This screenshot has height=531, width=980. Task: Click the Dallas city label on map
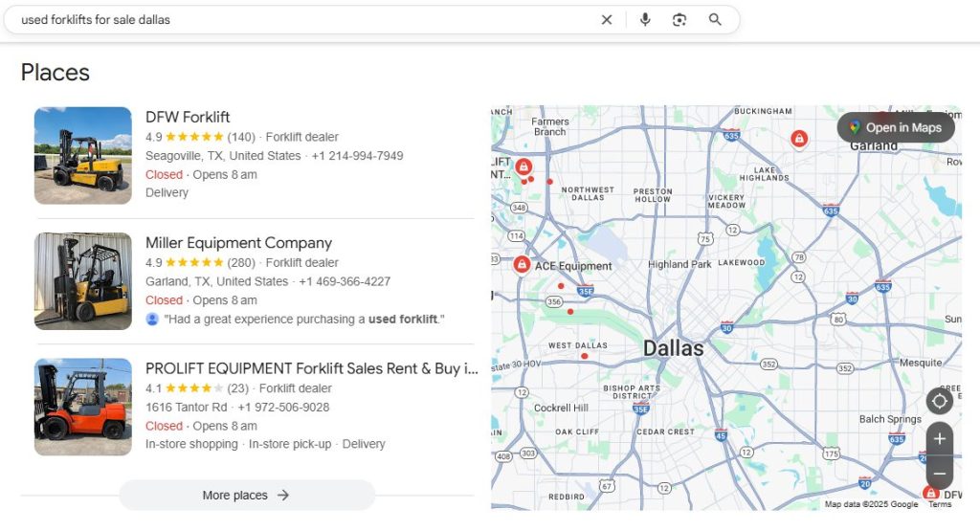(x=673, y=348)
